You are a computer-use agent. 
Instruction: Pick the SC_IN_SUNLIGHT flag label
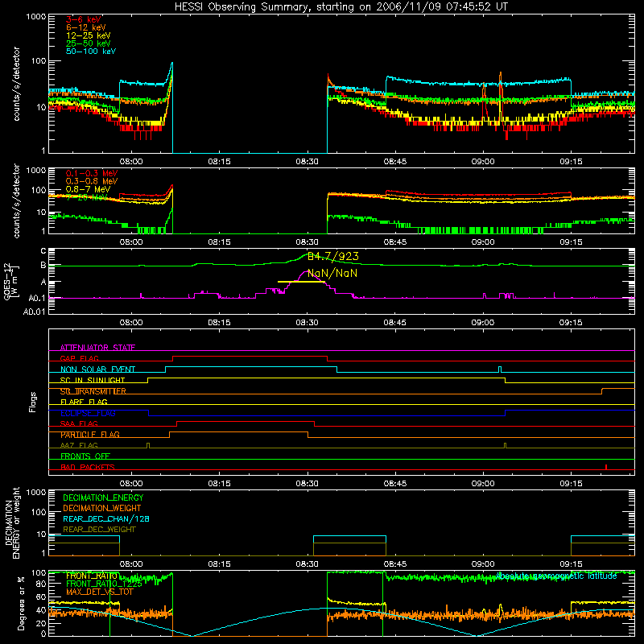point(93,380)
